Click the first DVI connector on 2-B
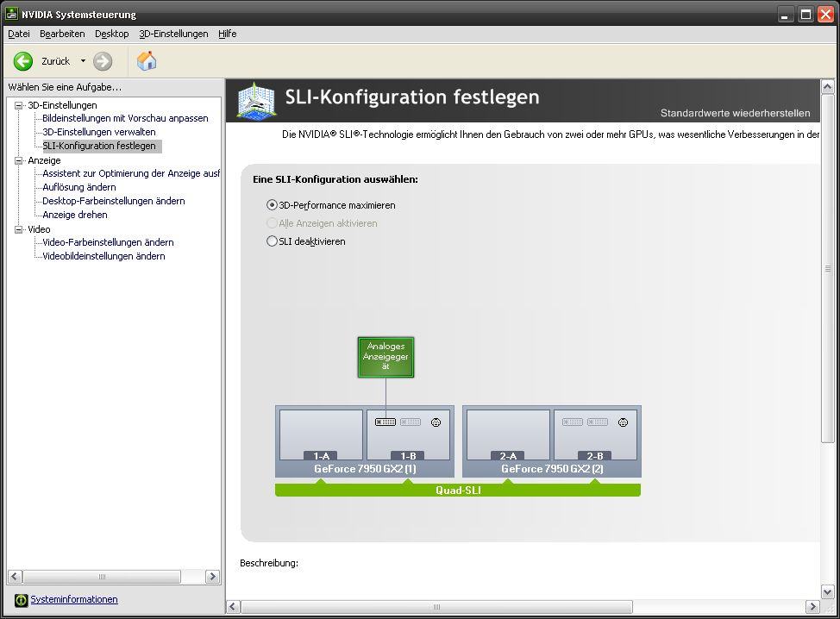This screenshot has width=840, height=619. tap(572, 422)
